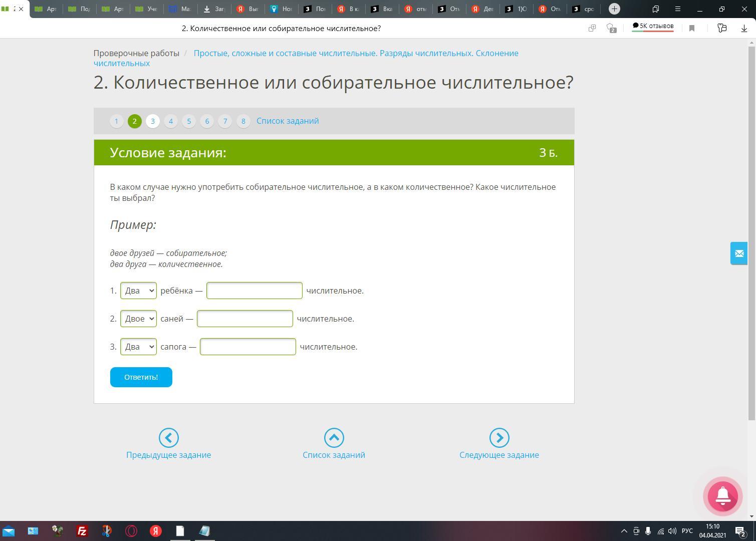Go to task number 7
Screen dimensions: 756x541
click(x=225, y=121)
